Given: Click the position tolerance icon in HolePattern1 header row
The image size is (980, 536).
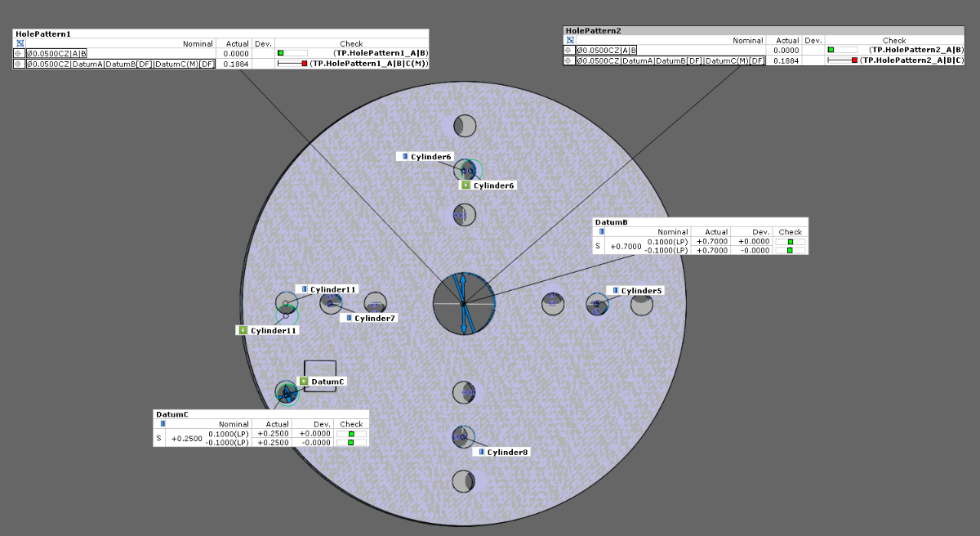Looking at the screenshot, I should click(20, 43).
